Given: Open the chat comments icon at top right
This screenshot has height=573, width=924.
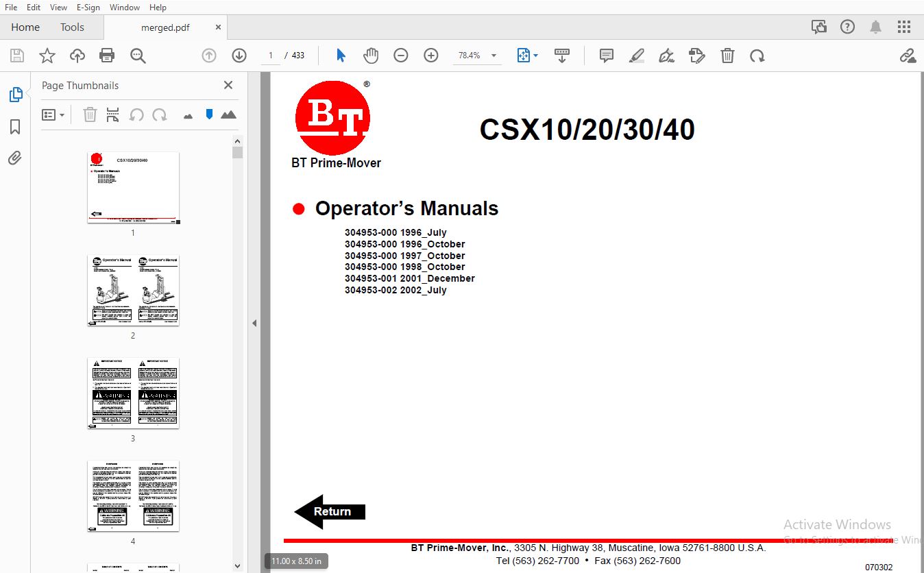Looking at the screenshot, I should click(x=818, y=27).
